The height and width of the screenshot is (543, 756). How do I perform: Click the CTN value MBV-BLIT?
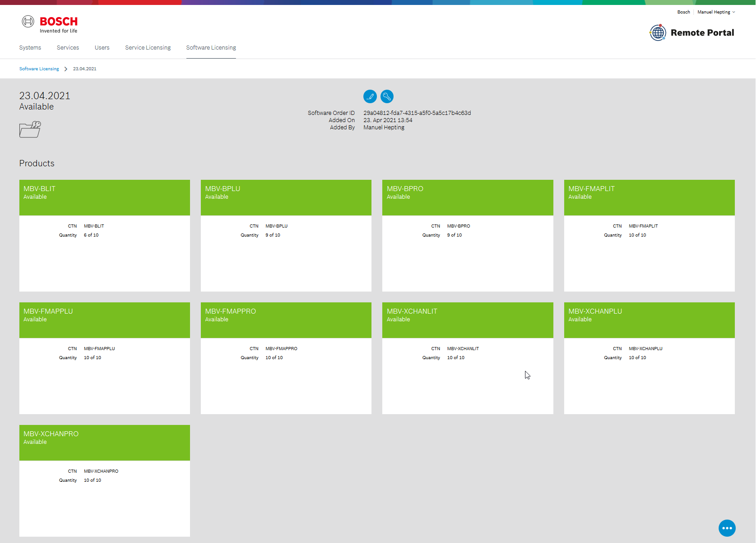click(94, 226)
